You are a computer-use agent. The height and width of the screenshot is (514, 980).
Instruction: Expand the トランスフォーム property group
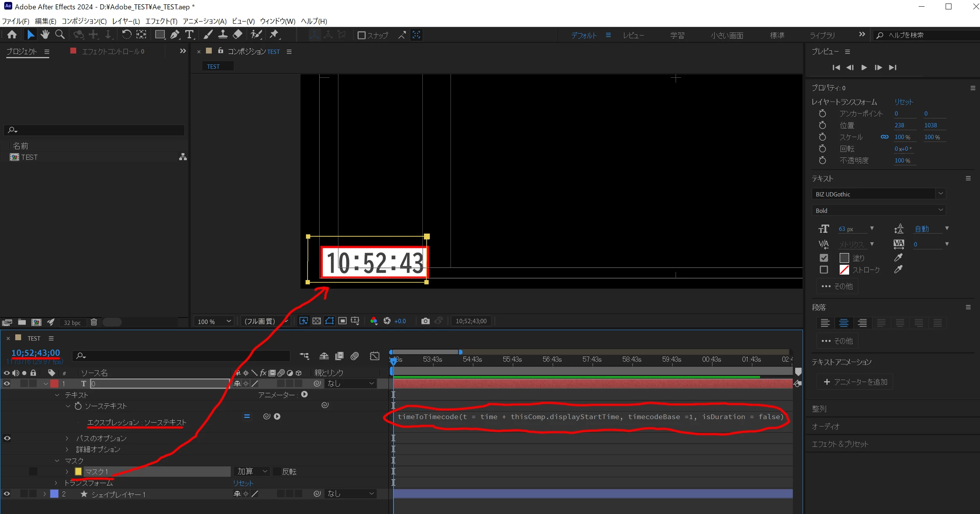click(56, 483)
